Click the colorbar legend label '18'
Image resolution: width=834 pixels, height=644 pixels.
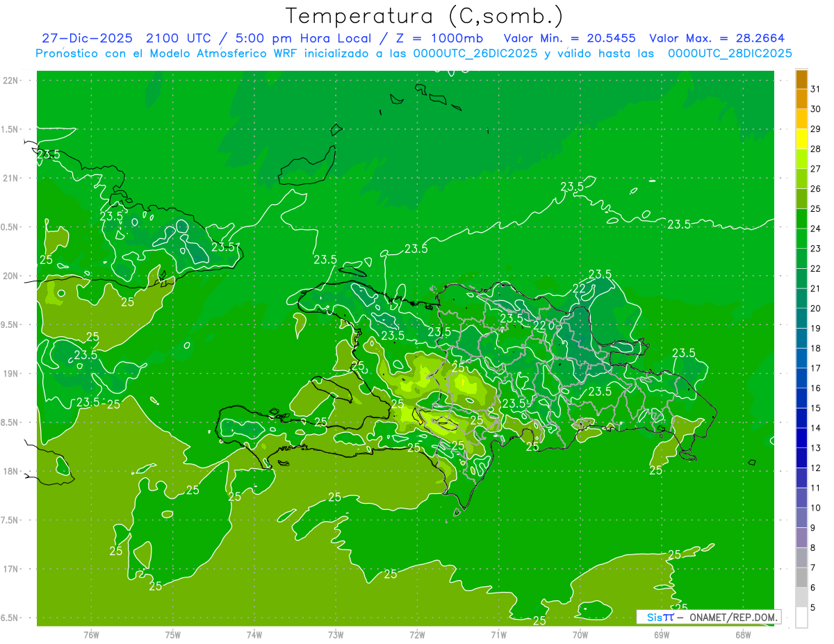point(815,348)
